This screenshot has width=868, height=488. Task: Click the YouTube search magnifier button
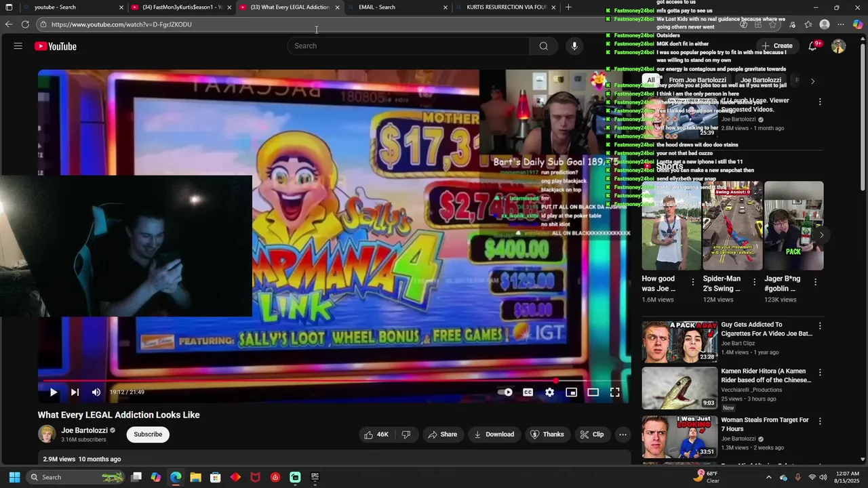[x=543, y=46]
